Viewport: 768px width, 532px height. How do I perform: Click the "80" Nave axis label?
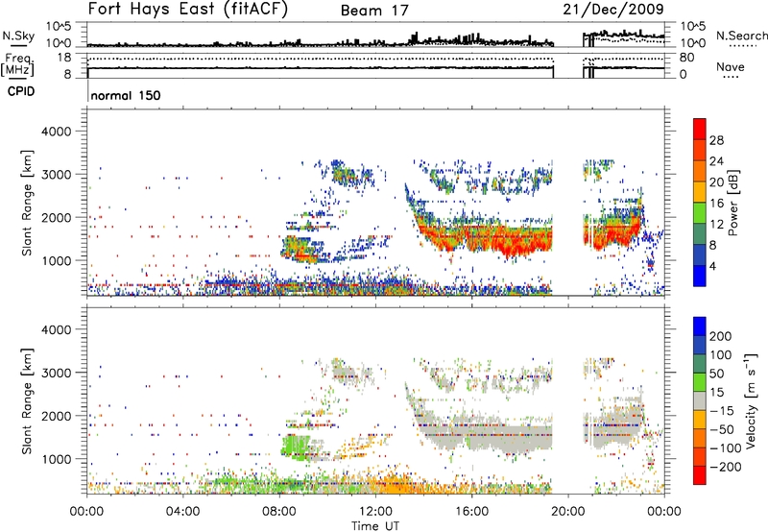pyautogui.click(x=686, y=58)
